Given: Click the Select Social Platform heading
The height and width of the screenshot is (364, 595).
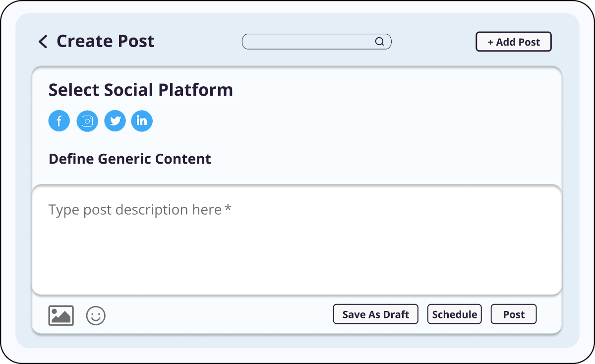Looking at the screenshot, I should coord(140,90).
